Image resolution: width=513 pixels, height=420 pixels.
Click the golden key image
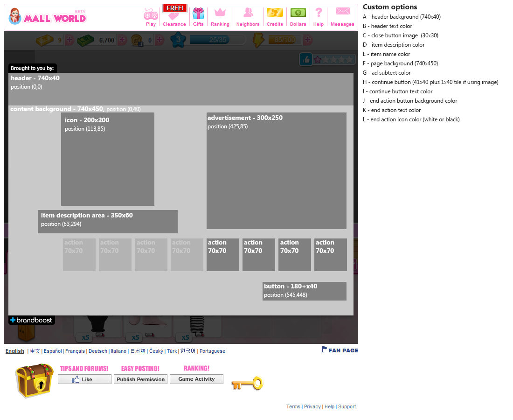click(x=247, y=384)
